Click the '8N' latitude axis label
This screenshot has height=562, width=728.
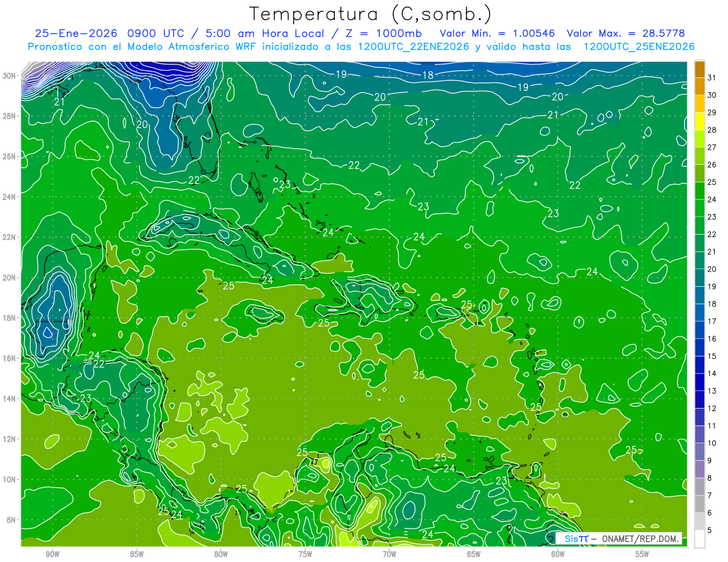(x=12, y=520)
